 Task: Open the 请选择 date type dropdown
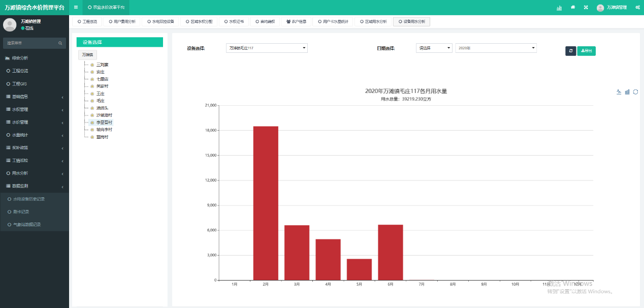(434, 48)
